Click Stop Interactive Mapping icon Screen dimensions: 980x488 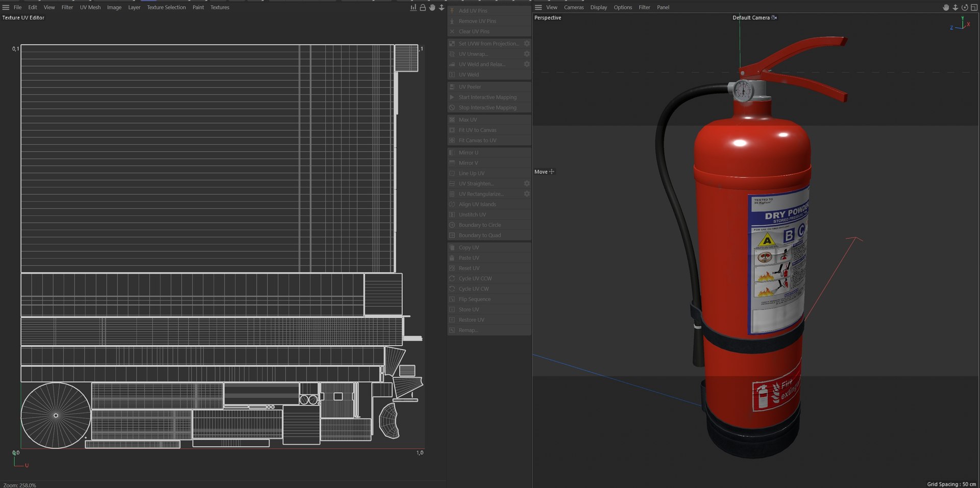point(452,107)
